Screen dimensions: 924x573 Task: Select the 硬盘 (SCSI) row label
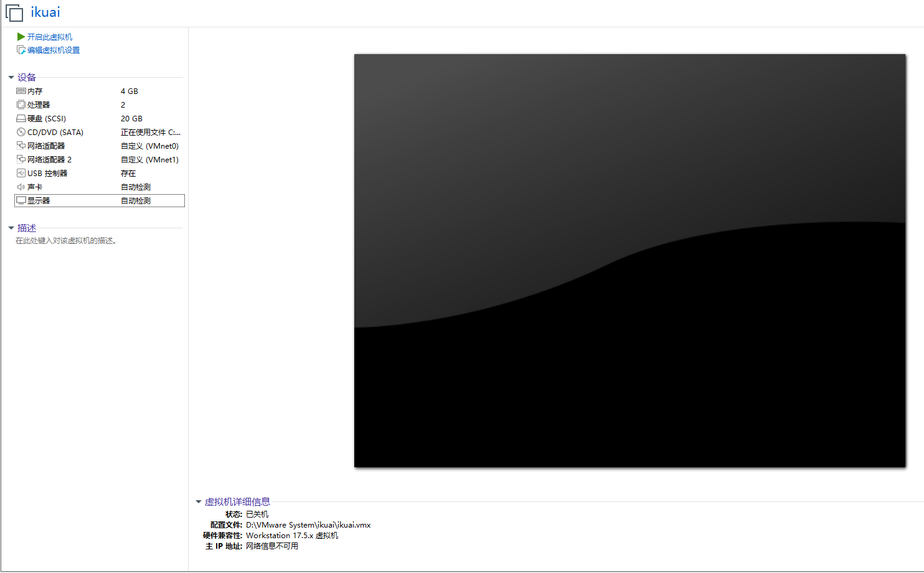[x=47, y=118]
